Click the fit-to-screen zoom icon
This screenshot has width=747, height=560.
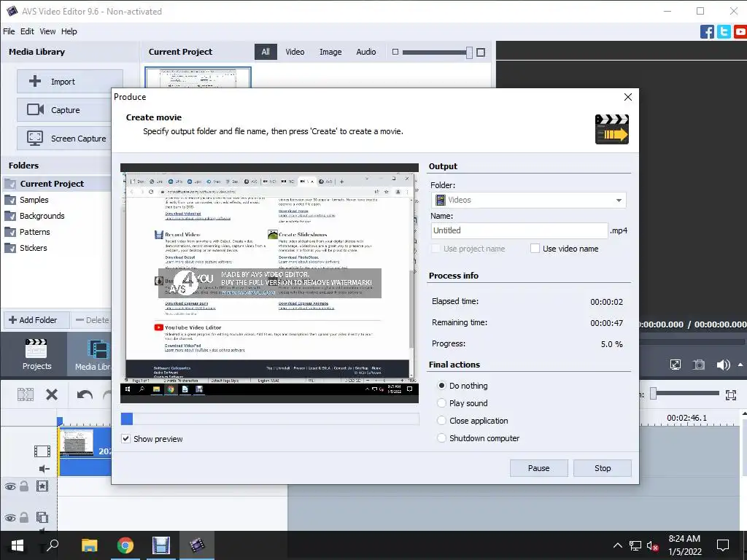(731, 394)
